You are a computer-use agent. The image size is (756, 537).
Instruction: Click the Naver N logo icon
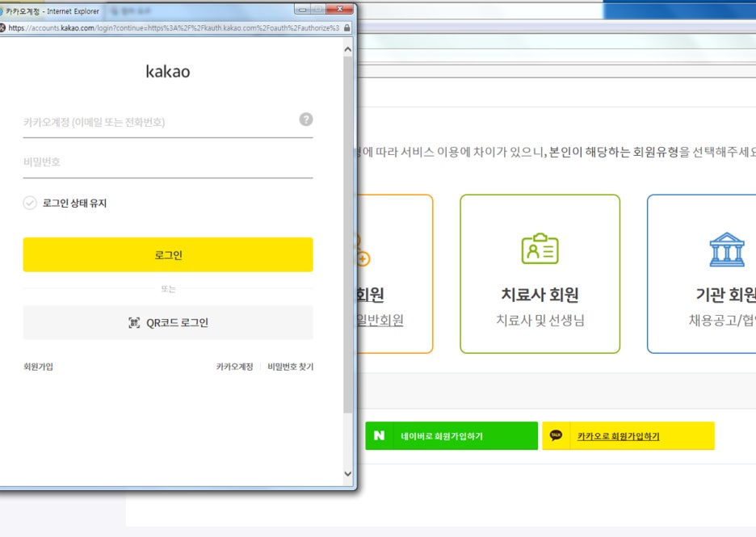(379, 436)
